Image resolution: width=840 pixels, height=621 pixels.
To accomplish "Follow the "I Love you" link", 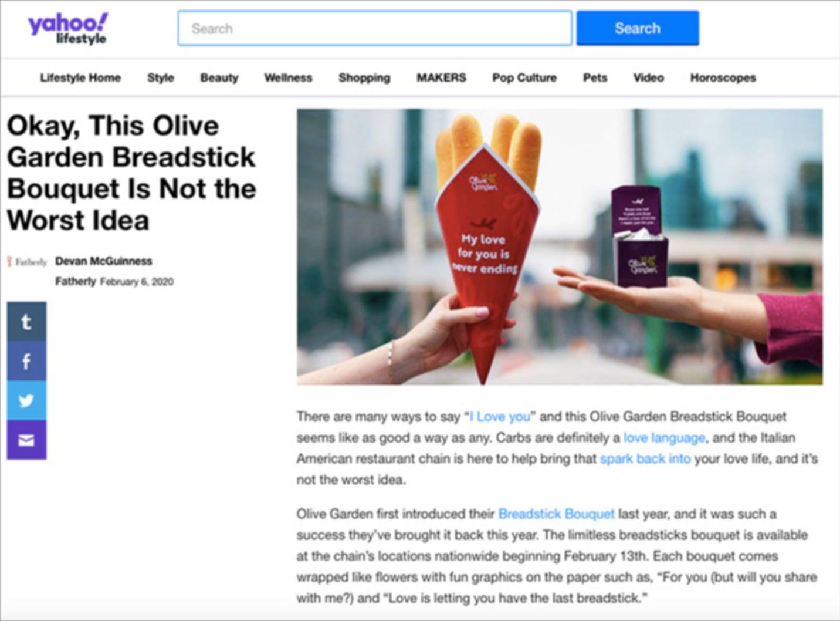I will click(x=500, y=417).
